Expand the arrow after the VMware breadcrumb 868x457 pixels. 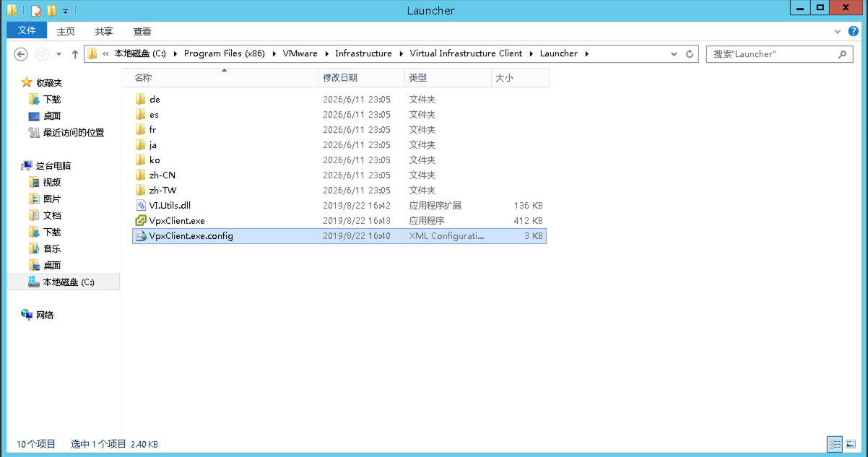click(x=326, y=53)
